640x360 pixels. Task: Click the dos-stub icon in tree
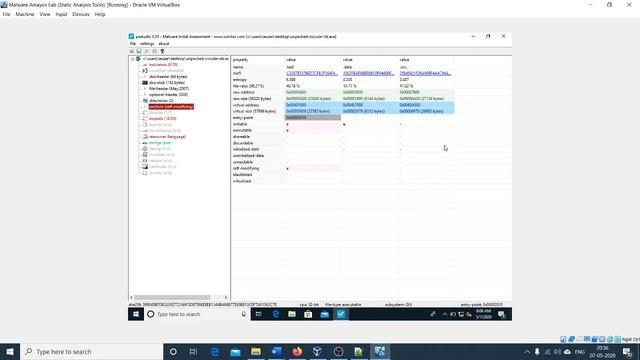tap(144, 83)
